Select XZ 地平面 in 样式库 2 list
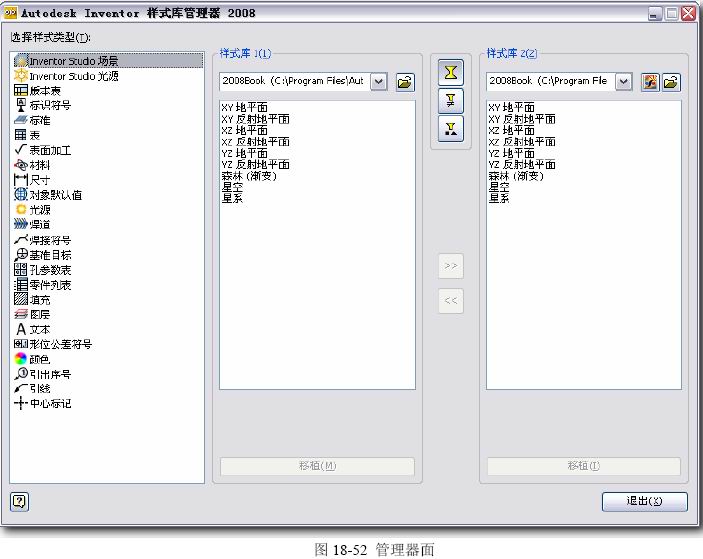 [x=512, y=130]
